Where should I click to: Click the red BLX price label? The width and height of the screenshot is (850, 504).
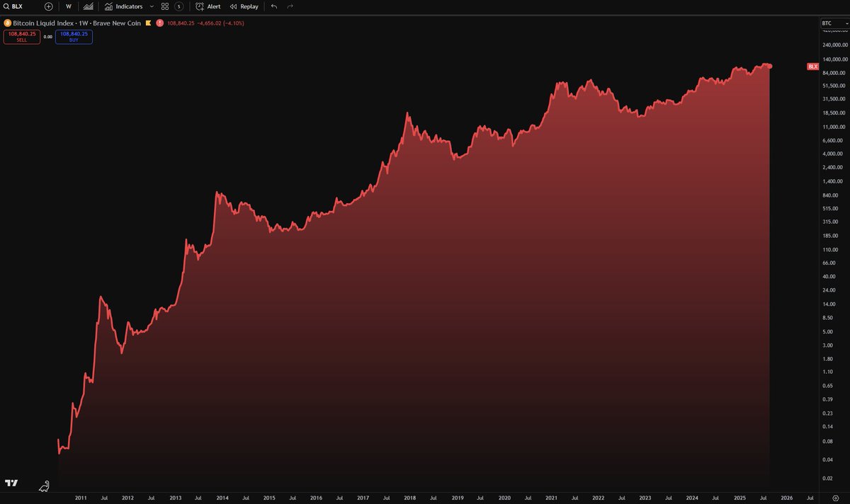coord(812,67)
